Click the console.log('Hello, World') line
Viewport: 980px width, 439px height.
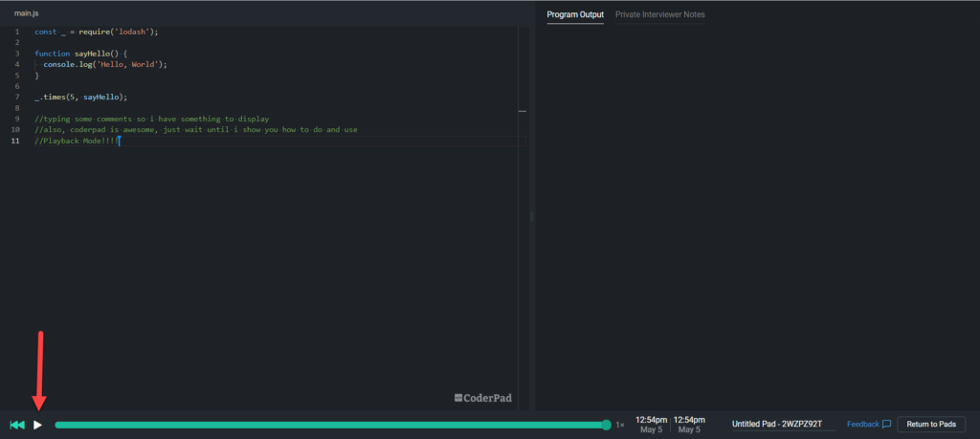[105, 64]
